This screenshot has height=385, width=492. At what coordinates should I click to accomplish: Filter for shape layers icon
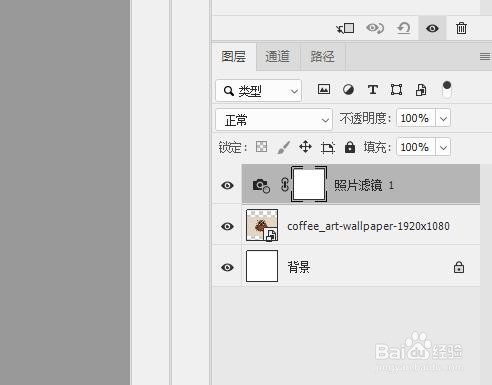pos(396,90)
